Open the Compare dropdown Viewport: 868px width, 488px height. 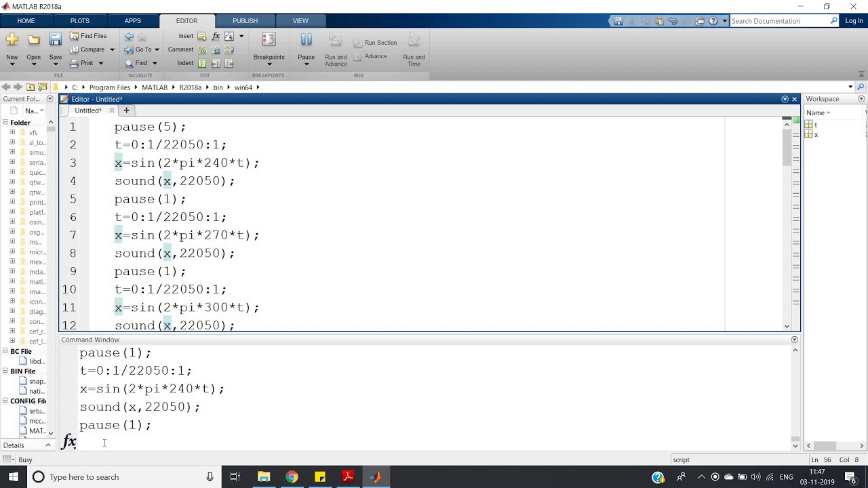coord(112,49)
